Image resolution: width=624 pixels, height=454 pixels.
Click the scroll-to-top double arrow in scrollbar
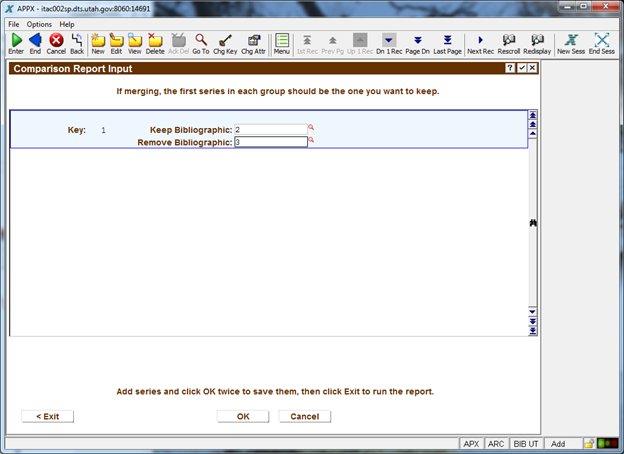[532, 115]
